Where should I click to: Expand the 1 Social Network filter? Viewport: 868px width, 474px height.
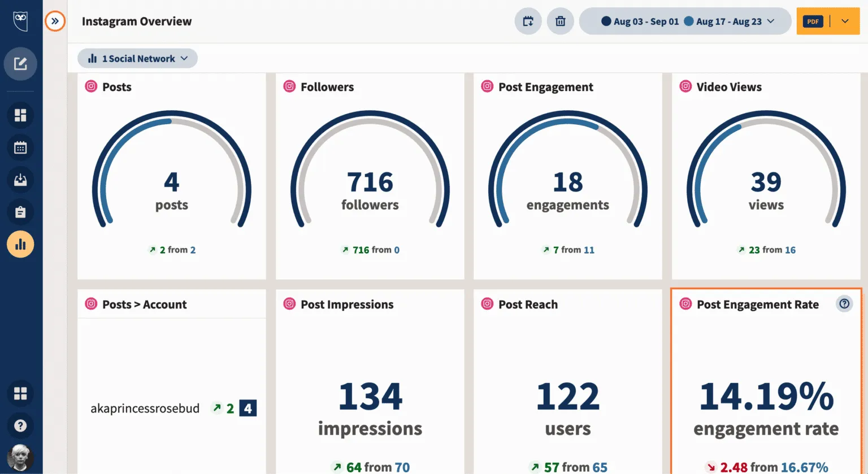point(137,58)
